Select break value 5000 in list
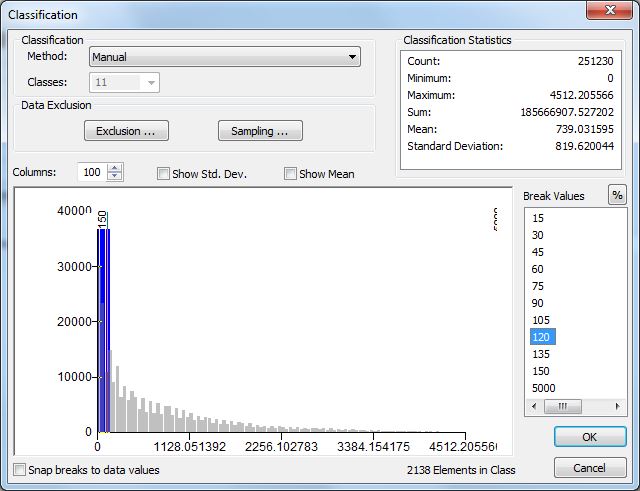Image resolution: width=640 pixels, height=491 pixels. click(x=544, y=388)
